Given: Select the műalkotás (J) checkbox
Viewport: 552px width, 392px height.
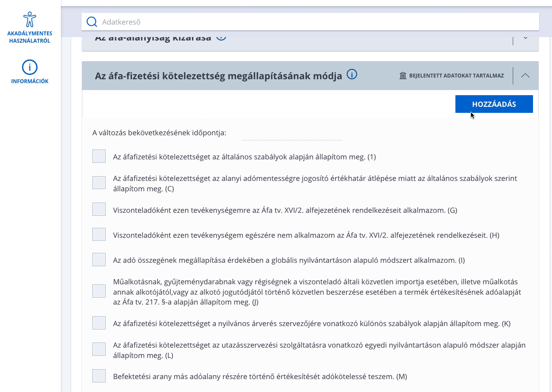Looking at the screenshot, I should click(99, 291).
